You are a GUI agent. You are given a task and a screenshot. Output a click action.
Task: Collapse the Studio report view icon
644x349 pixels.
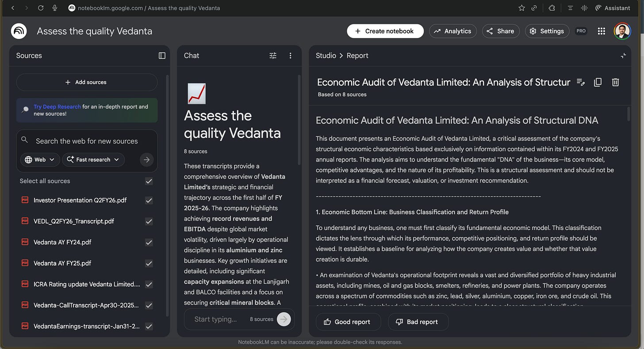point(623,56)
